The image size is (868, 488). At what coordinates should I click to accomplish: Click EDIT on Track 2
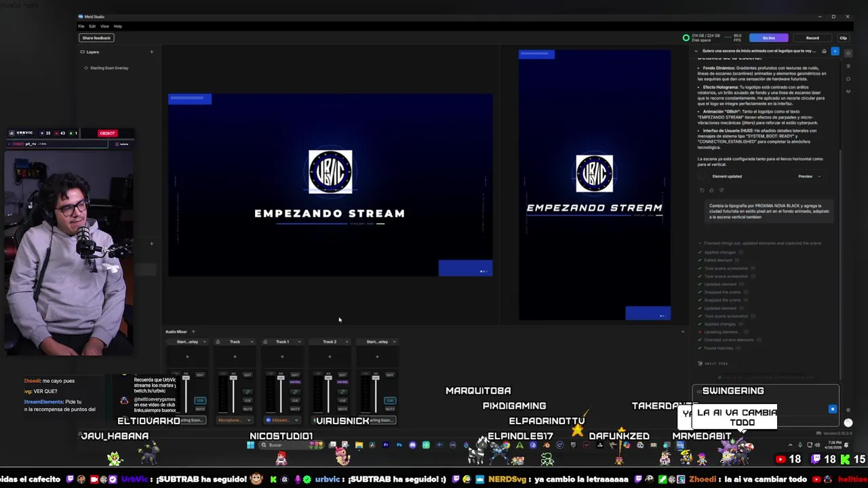click(342, 375)
